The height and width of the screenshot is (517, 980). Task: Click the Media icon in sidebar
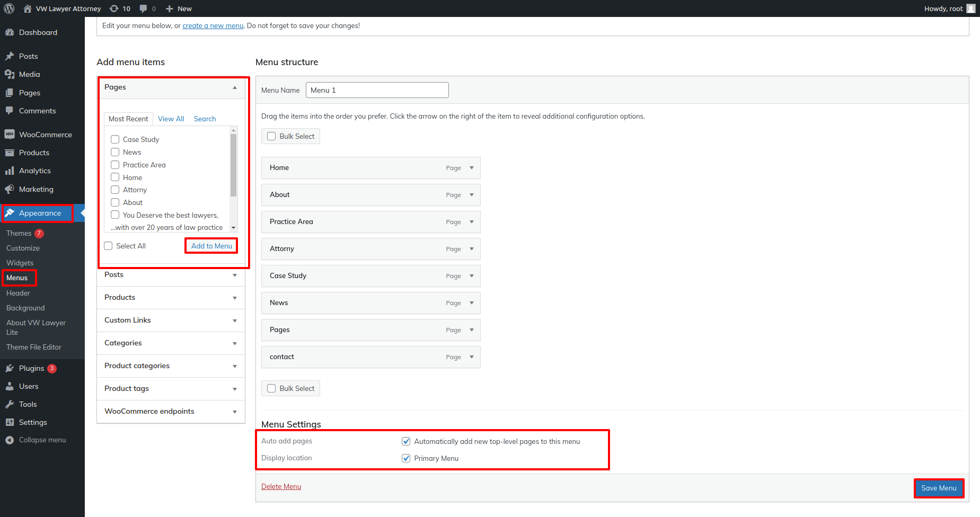tap(10, 74)
